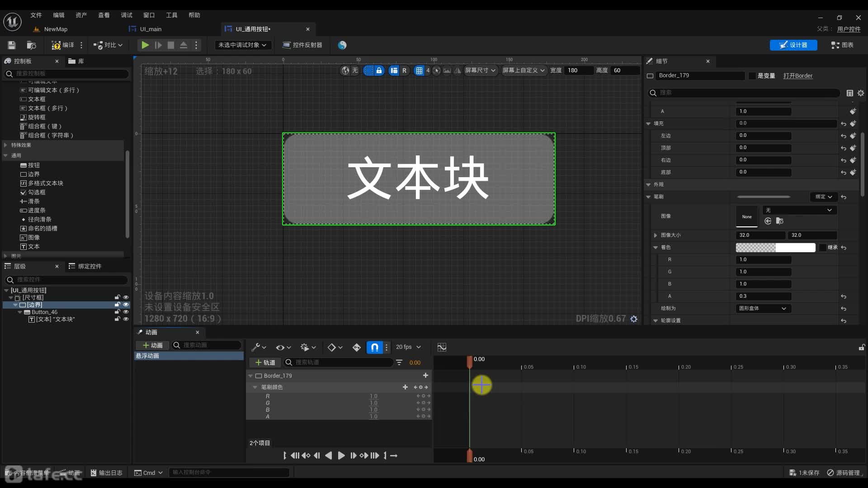Collapse Button_46 in hierarchy tree
The image size is (868, 488).
click(20, 312)
